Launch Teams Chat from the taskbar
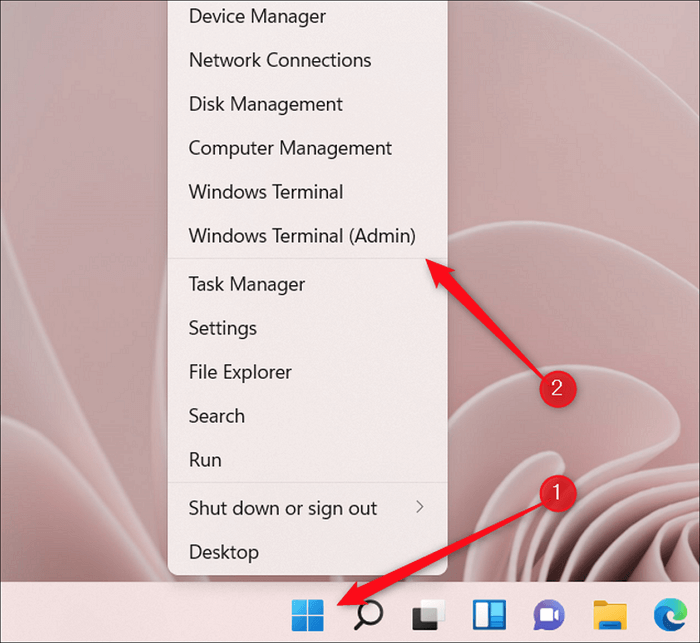The height and width of the screenshot is (643, 700). click(x=549, y=615)
